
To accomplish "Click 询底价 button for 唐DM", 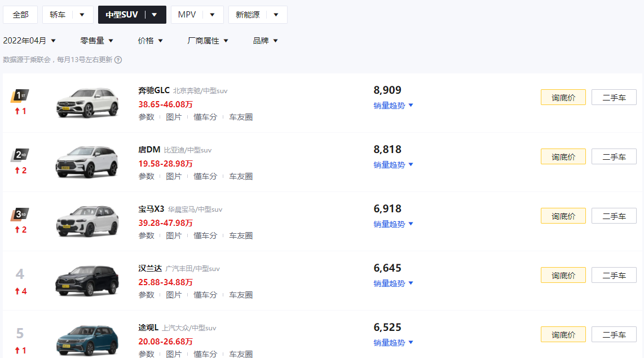I will pyautogui.click(x=563, y=156).
